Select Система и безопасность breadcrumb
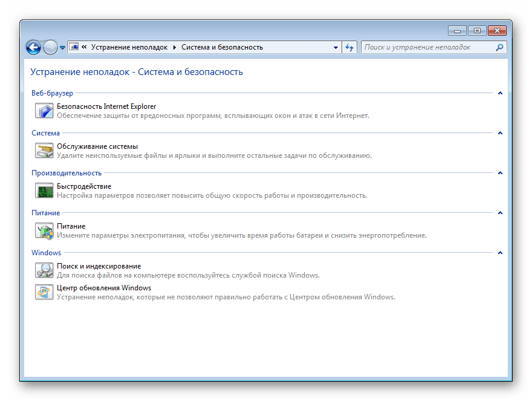The image size is (532, 401). click(x=222, y=47)
